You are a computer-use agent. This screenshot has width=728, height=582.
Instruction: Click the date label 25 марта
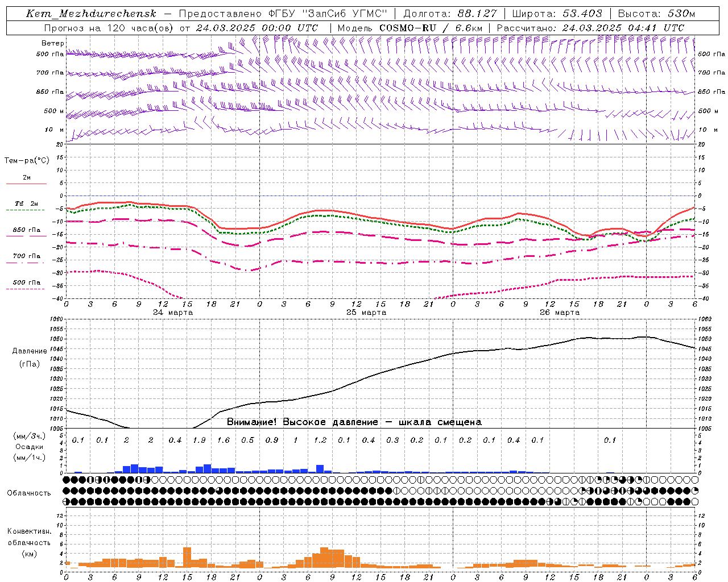point(366,313)
